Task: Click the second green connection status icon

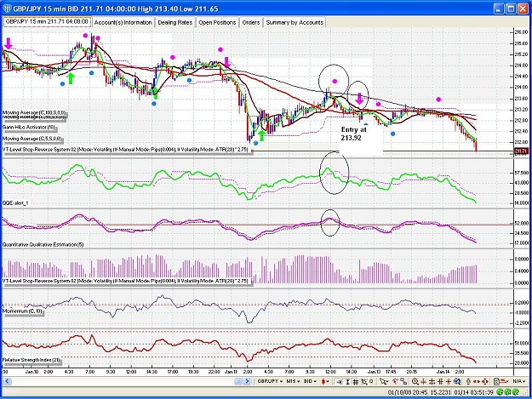Action: [508, 392]
